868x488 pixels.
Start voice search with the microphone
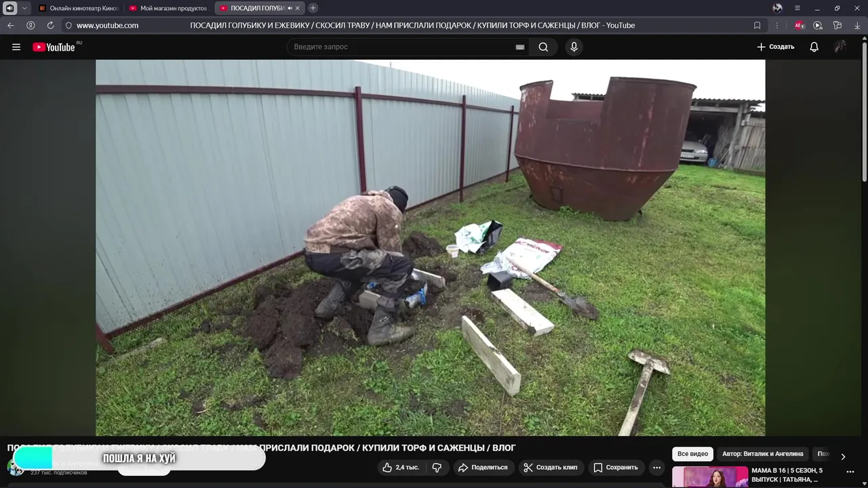pos(574,47)
